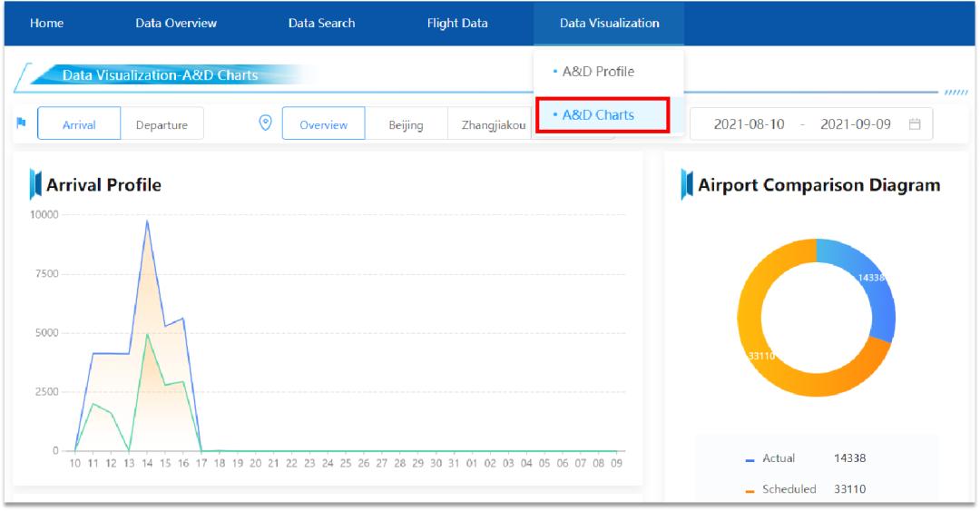The height and width of the screenshot is (511, 980).
Task: Open the Data Overview menu
Action: click(176, 23)
